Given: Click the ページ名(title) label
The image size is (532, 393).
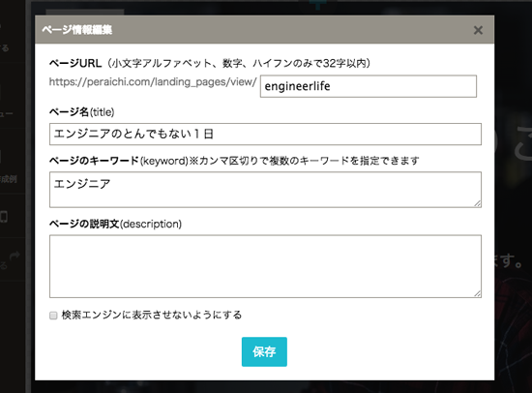Looking at the screenshot, I should coord(82,112).
